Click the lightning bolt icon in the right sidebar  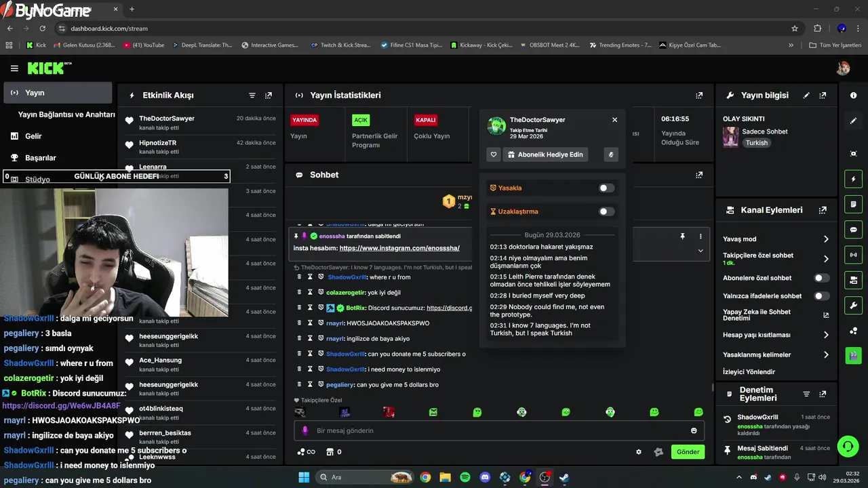click(x=853, y=180)
